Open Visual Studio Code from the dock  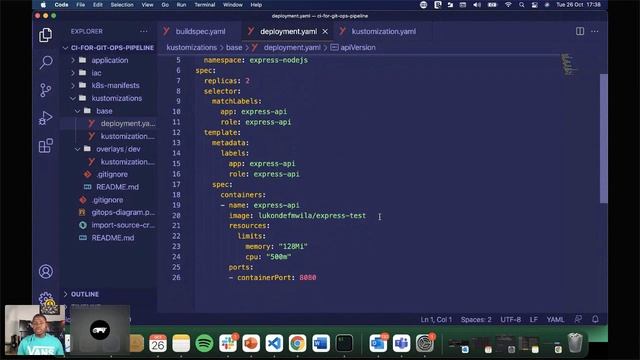click(274, 343)
